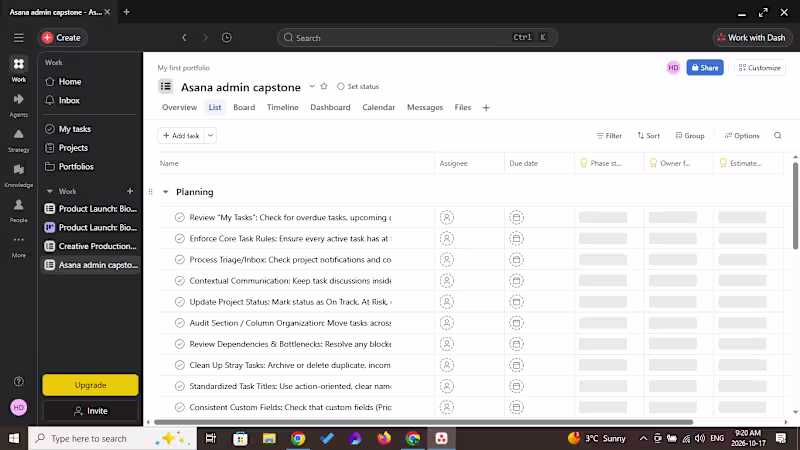The width and height of the screenshot is (800, 450).
Task: Click the top search field
Action: pyautogui.click(x=417, y=38)
